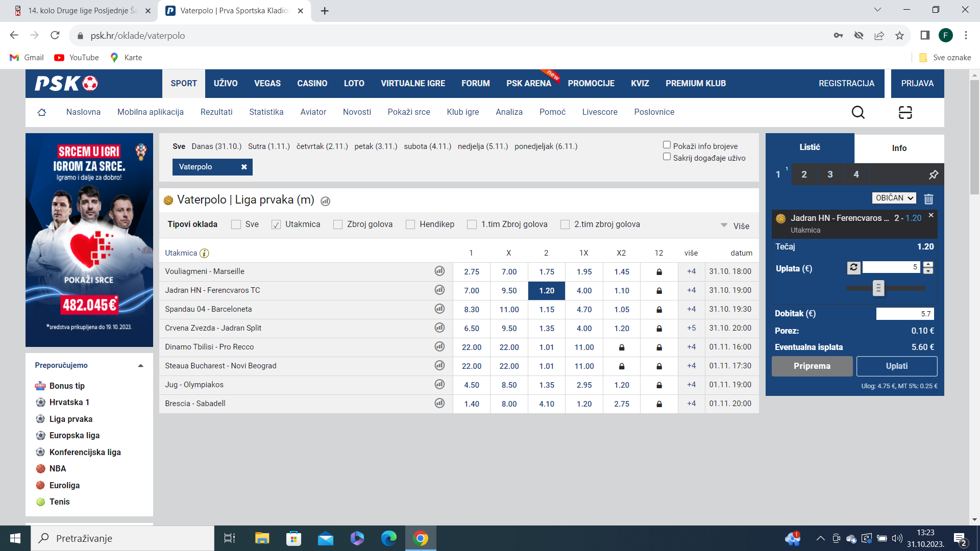Open File Explorer from the taskbar

coord(262,538)
